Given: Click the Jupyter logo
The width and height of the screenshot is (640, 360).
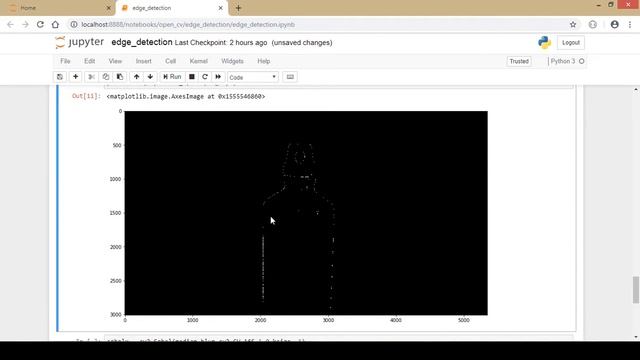Looking at the screenshot, I should point(80,42).
